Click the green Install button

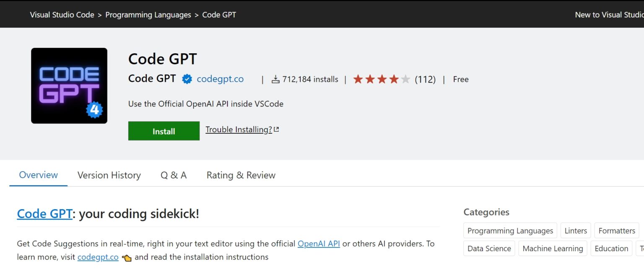coord(164,131)
